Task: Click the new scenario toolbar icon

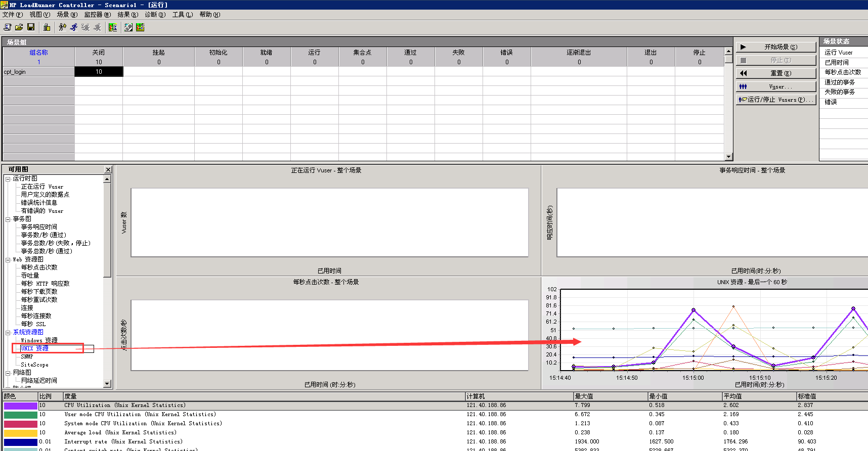Action: pos(7,27)
